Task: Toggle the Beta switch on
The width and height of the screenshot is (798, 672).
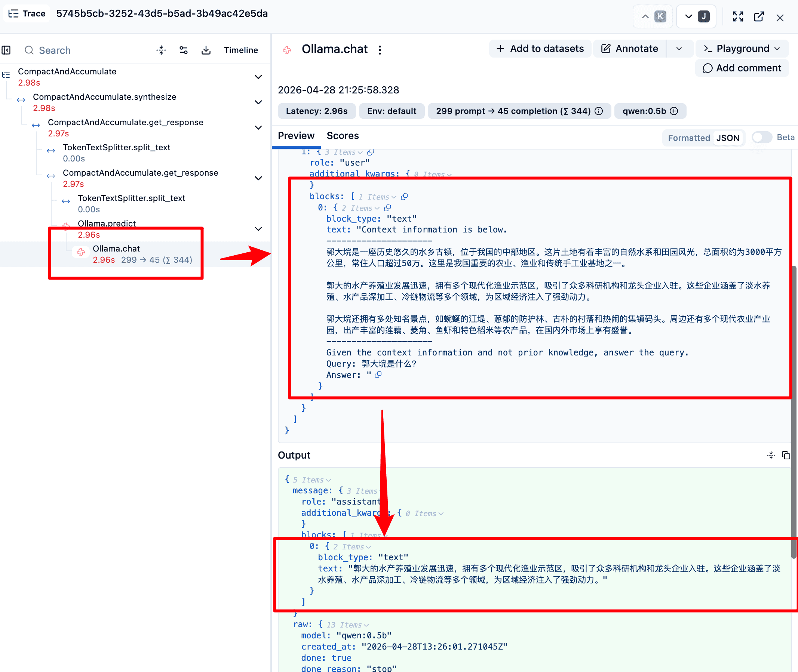Action: (762, 137)
